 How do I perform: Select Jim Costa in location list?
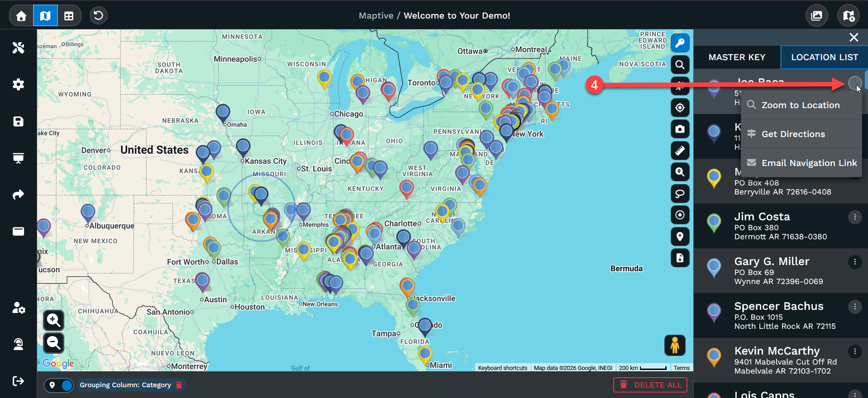pyautogui.click(x=781, y=226)
